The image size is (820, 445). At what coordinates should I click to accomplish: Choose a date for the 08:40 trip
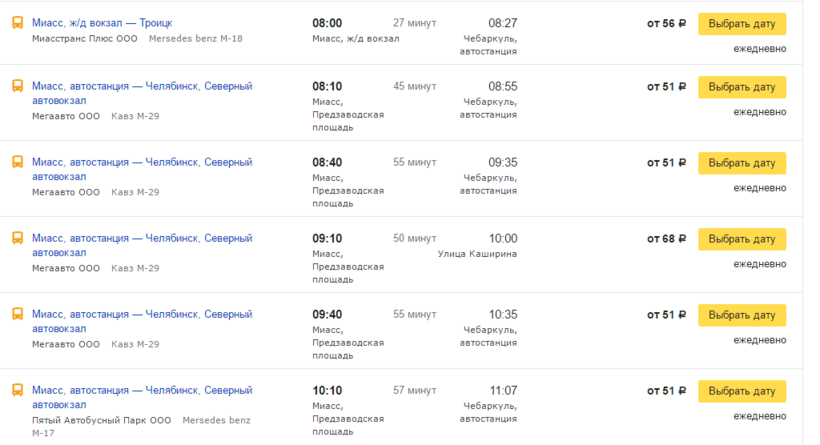pos(741,163)
